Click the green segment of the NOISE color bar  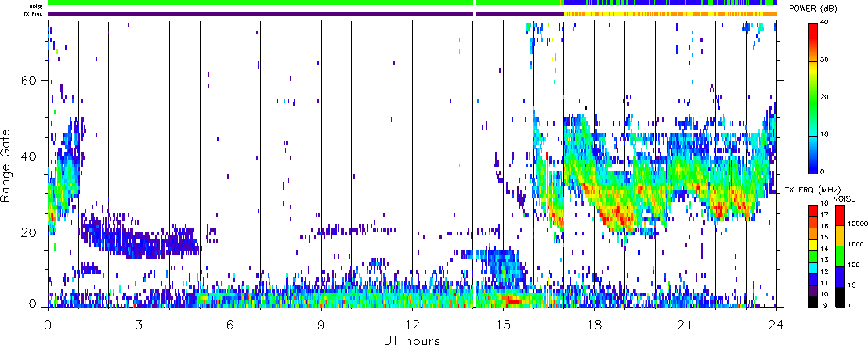click(x=841, y=256)
